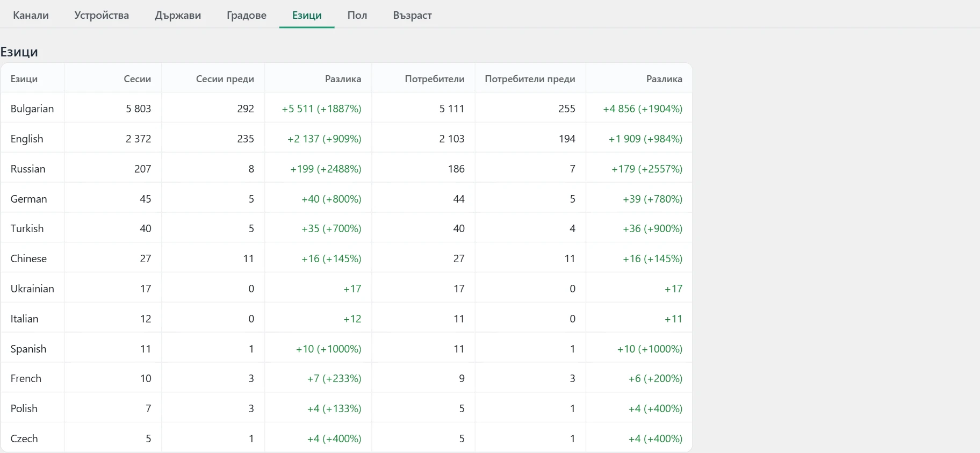The image size is (980, 453).
Task: Click the difference value "+4 856 (+1904%)"
Action: tap(643, 109)
